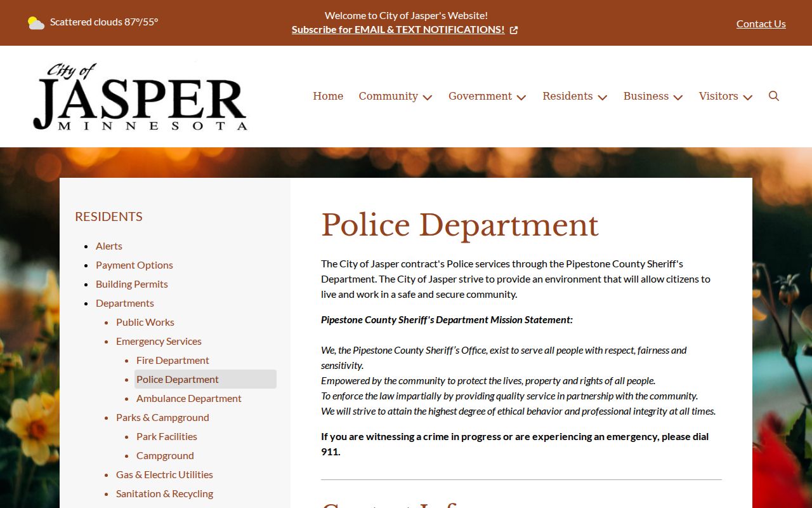Open the Community menu item

(388, 96)
